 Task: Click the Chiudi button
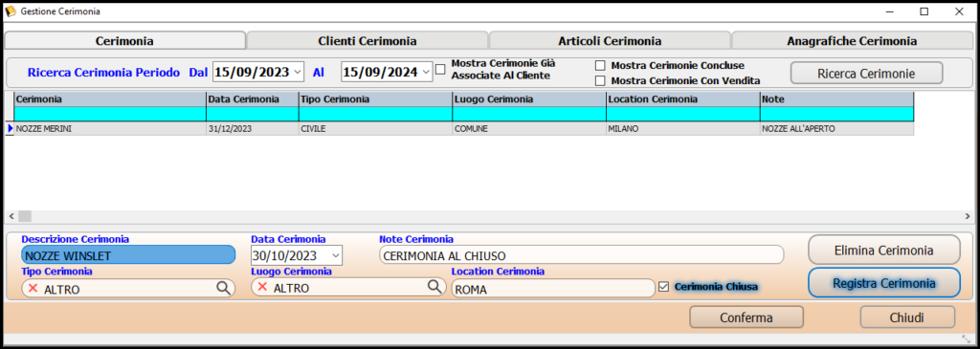coord(907,317)
